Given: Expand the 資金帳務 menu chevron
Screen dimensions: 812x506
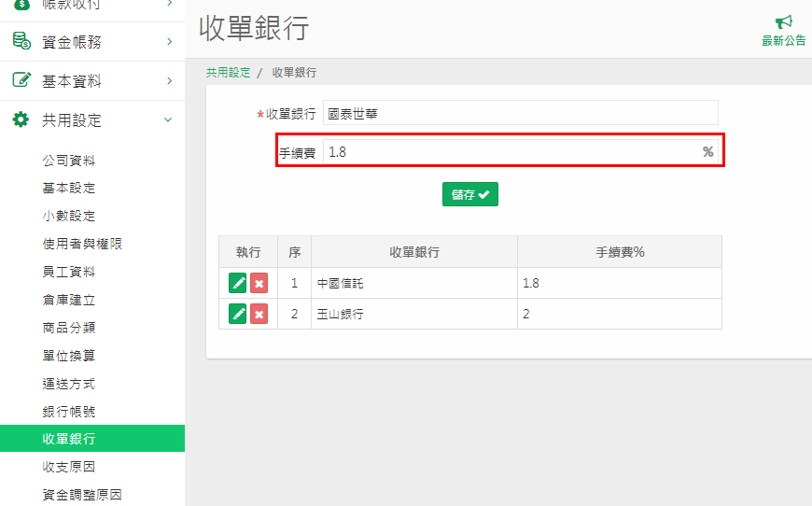Looking at the screenshot, I should [x=169, y=41].
